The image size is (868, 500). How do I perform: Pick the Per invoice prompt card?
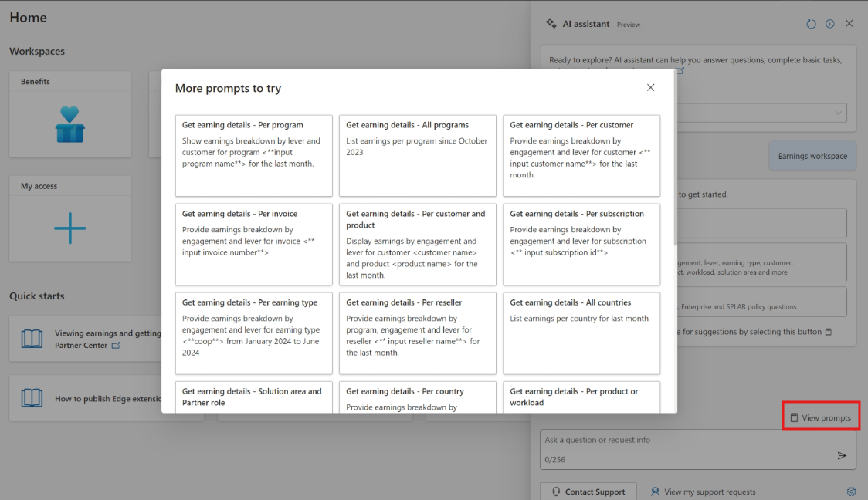pos(253,244)
